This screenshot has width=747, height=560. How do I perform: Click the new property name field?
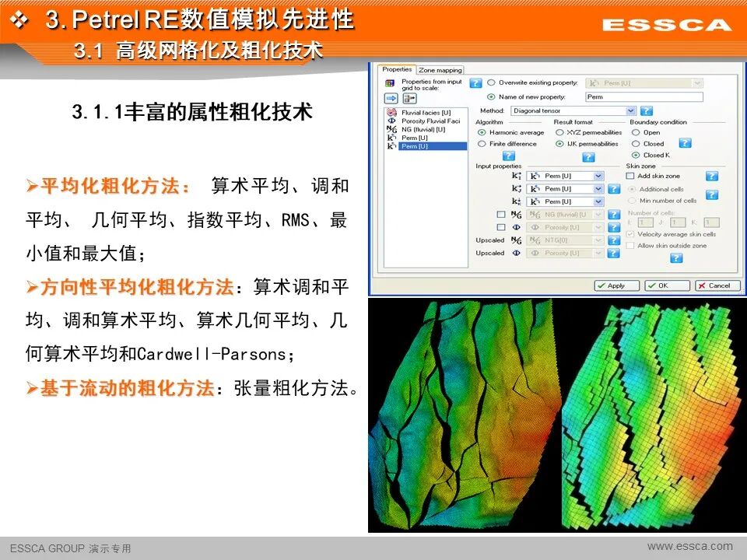click(644, 96)
